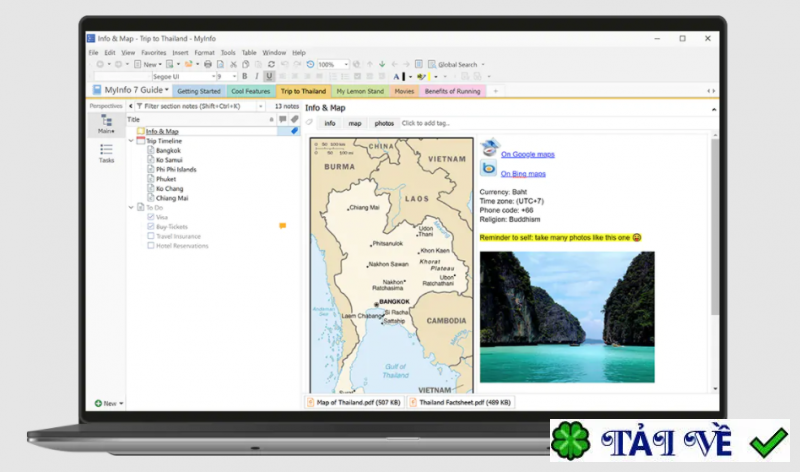The image size is (800, 472).
Task: Open the Map of Thailand.pdf attachment
Action: tap(354, 402)
